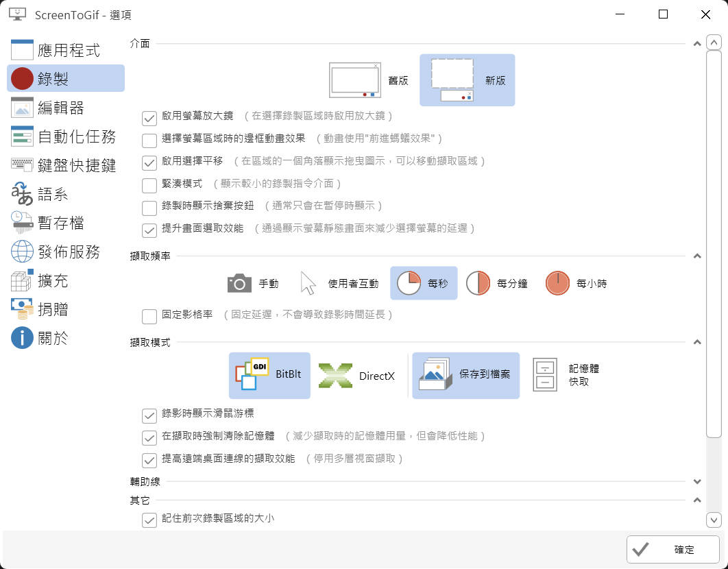This screenshot has width=728, height=569.
Task: Select the red 錄製 record icon
Action: [x=22, y=79]
